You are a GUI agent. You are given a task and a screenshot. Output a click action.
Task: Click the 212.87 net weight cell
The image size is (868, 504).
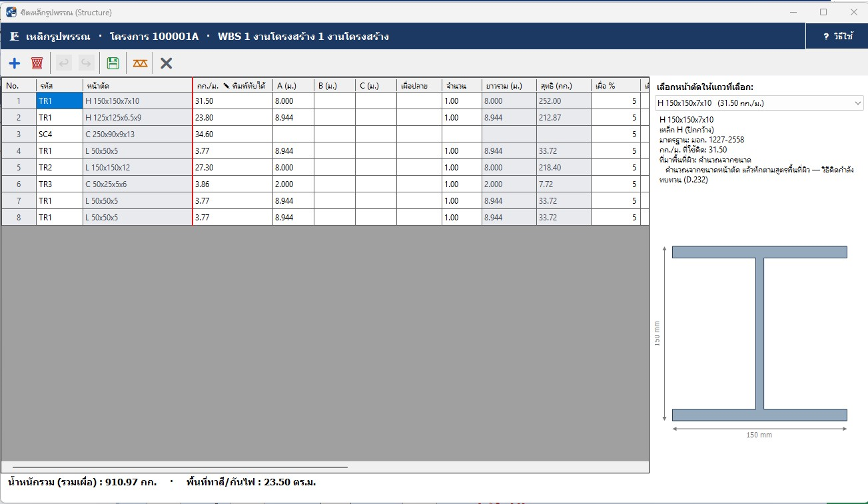tap(564, 118)
